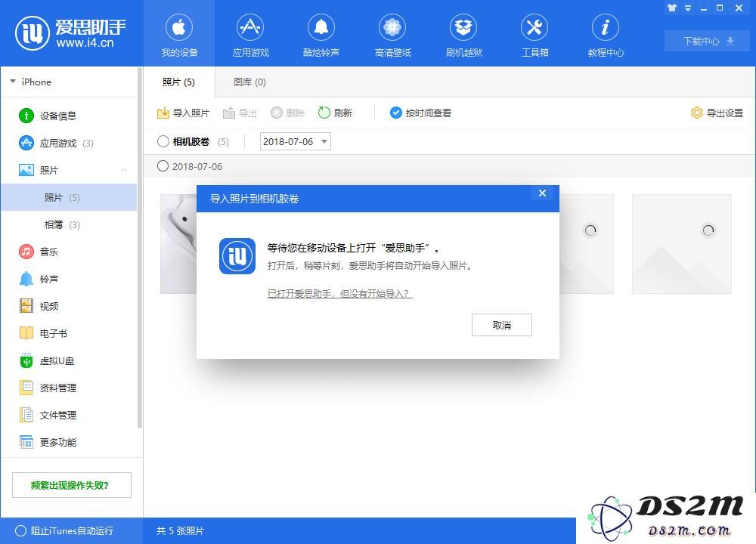Screen dimensions: 756x544
Task: Select 应用游戏 (3) in sidebar
Action: 69,143
